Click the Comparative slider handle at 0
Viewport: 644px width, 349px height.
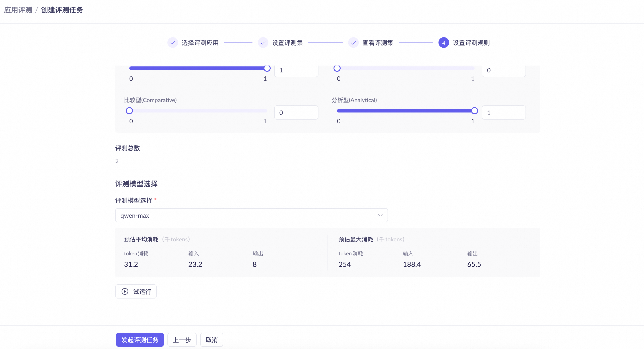click(x=129, y=111)
